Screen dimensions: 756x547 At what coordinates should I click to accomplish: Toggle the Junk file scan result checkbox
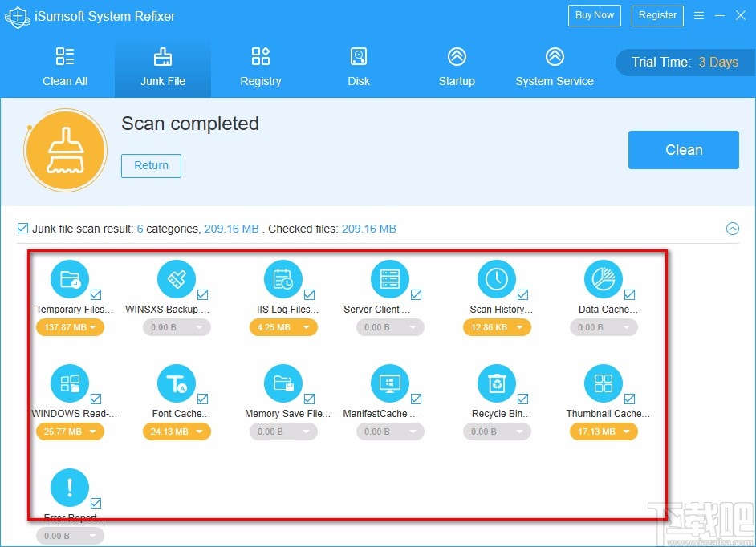click(x=22, y=228)
